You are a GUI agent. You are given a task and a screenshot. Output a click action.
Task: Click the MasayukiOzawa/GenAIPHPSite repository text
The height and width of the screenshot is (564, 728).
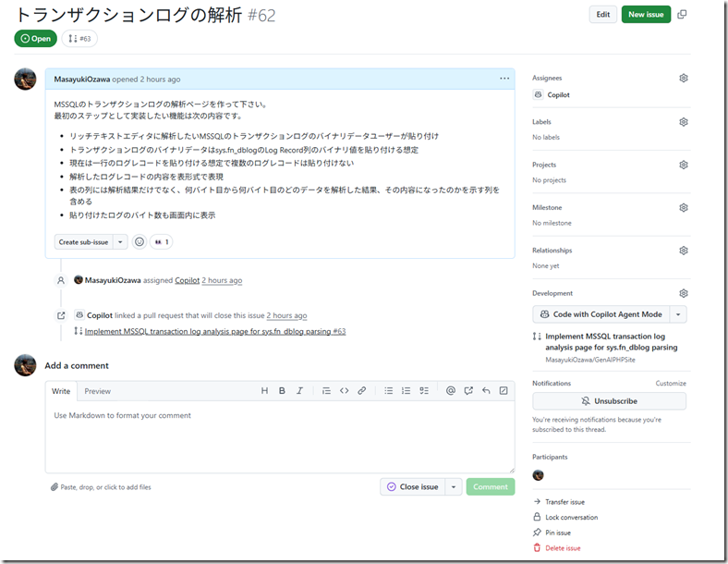point(590,360)
